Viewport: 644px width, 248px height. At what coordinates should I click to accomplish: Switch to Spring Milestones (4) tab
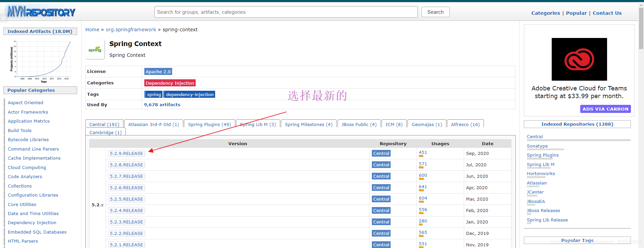(309, 124)
